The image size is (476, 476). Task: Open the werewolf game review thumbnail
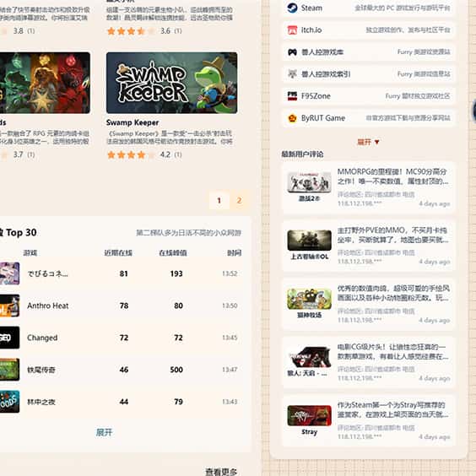(310, 357)
